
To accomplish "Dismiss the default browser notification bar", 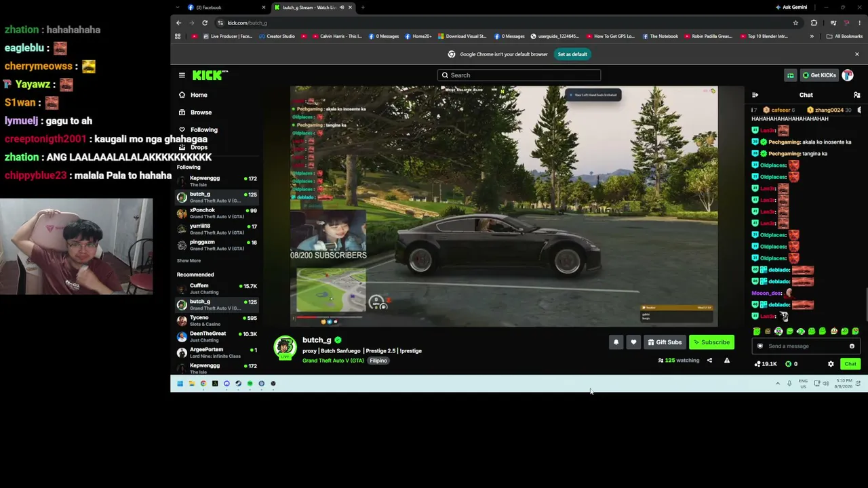I will [x=856, y=54].
